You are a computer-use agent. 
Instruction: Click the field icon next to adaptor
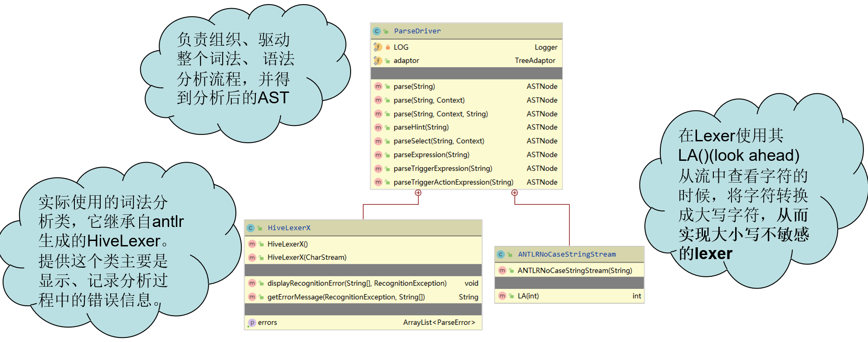click(x=378, y=61)
